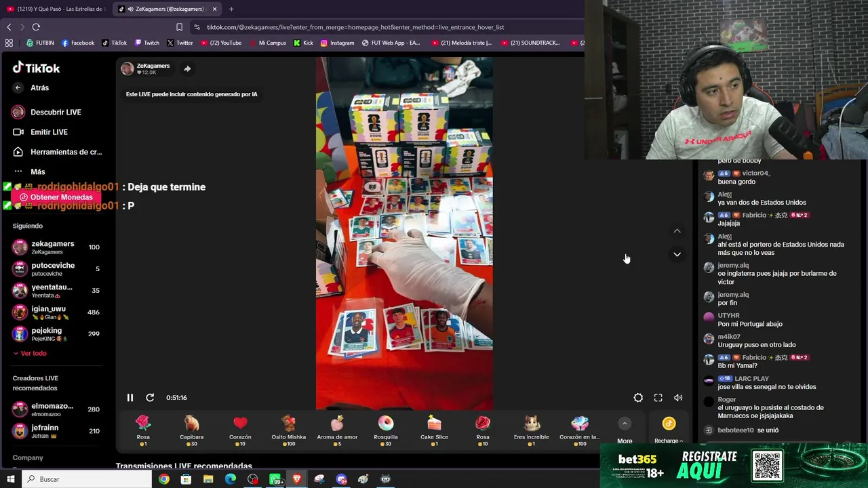
Task: Open the Kick bookmark
Action: [x=303, y=43]
